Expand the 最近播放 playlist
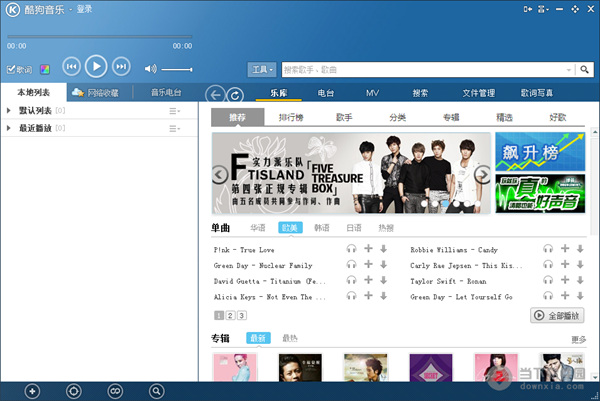This screenshot has width=600, height=401. point(9,128)
